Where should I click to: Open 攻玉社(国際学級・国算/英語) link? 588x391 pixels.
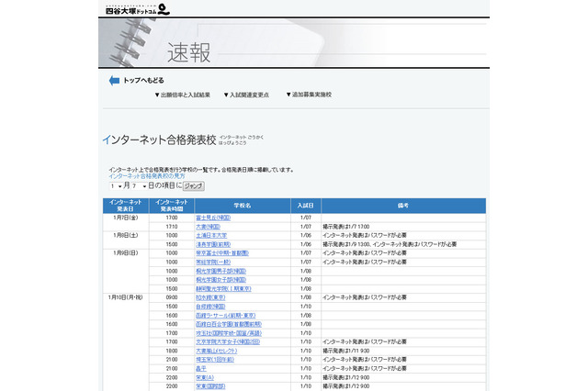coord(229,333)
